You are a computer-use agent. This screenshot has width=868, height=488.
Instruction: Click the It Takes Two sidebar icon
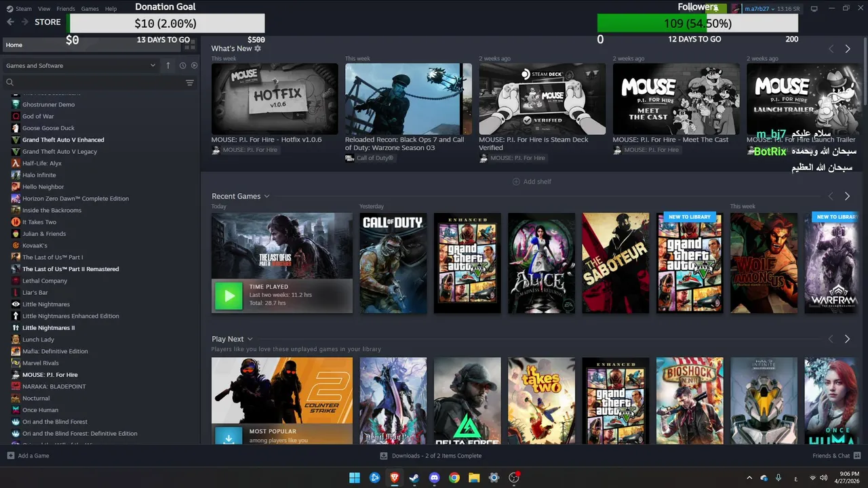[x=16, y=222]
